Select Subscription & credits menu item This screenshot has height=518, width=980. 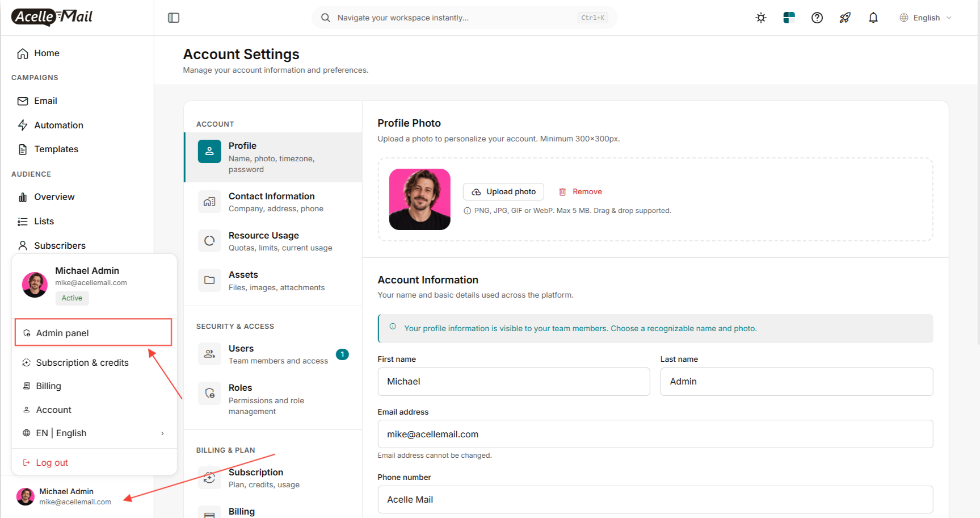click(94, 363)
